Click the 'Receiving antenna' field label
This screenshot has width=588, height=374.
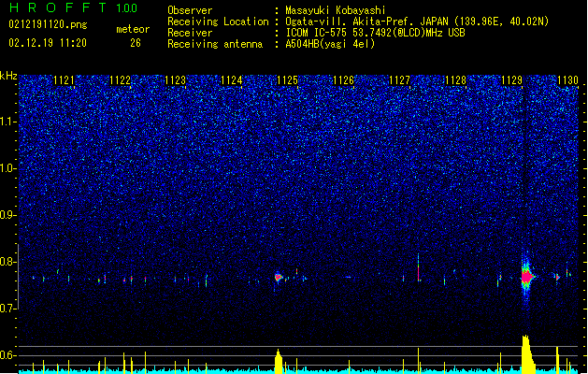[x=215, y=44]
